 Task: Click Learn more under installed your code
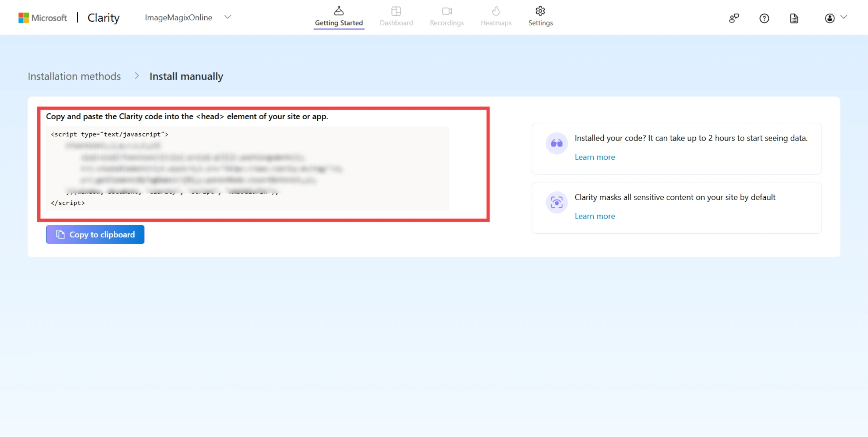(595, 157)
